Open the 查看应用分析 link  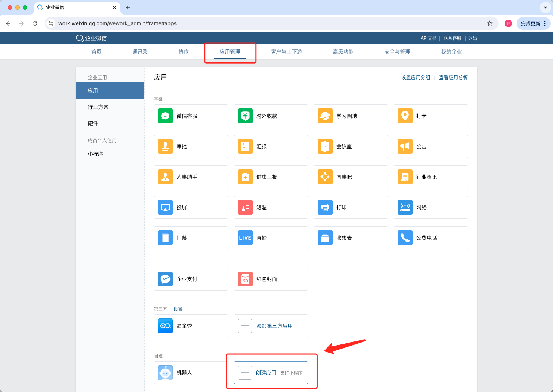[x=453, y=77]
